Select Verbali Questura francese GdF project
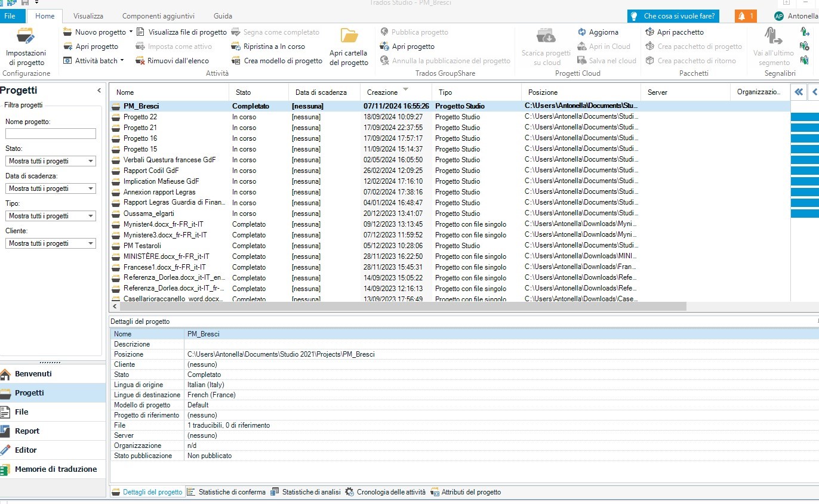This screenshot has height=504, width=819. click(450, 160)
